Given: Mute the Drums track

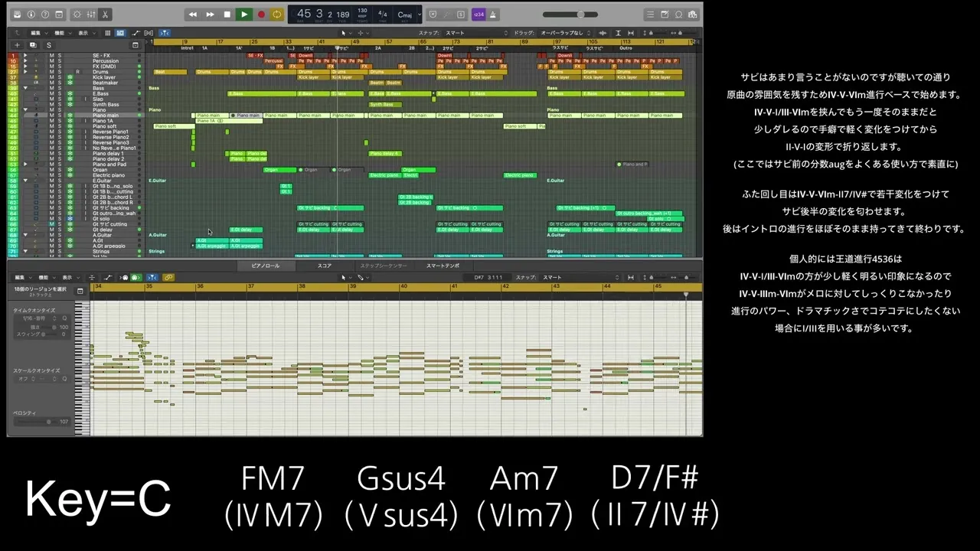Looking at the screenshot, I should [x=51, y=72].
